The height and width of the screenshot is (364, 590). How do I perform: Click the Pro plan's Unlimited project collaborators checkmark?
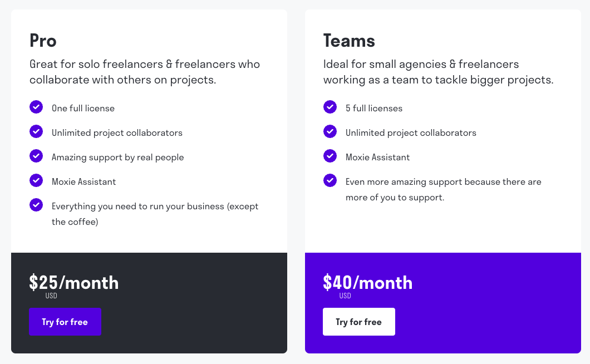tap(36, 131)
